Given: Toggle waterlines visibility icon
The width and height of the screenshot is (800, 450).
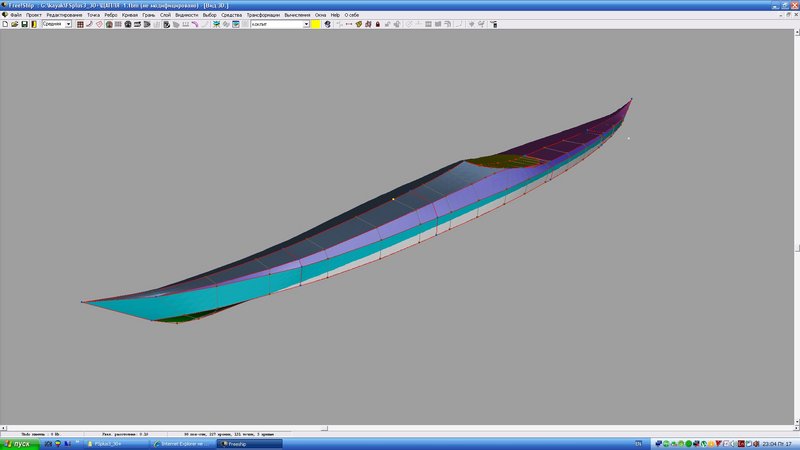Looking at the screenshot, I should click(147, 24).
